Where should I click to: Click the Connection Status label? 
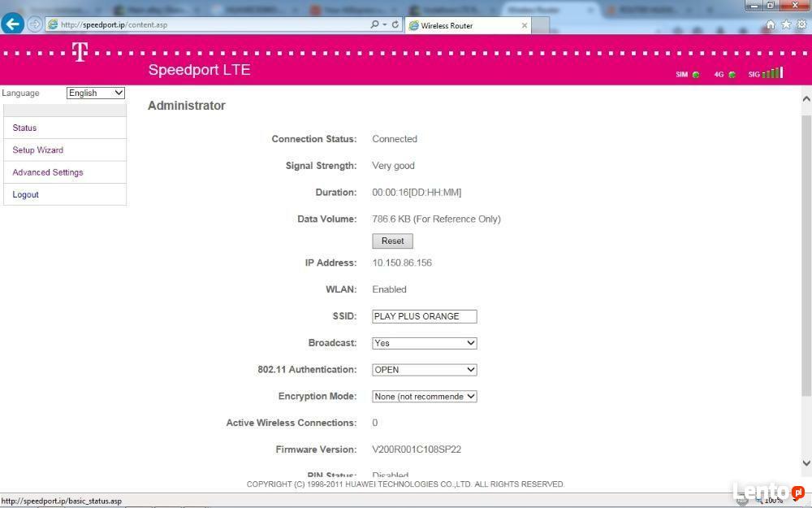(314, 139)
